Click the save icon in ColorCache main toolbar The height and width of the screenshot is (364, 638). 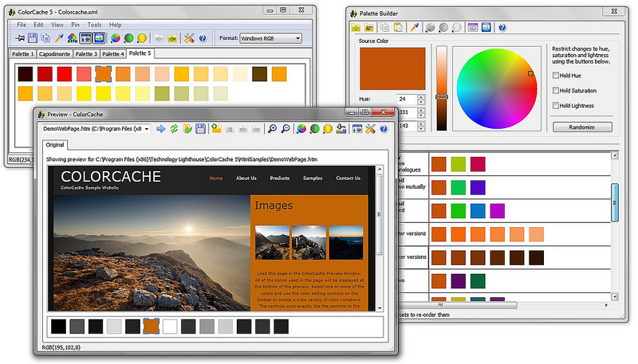pyautogui.click(x=33, y=38)
